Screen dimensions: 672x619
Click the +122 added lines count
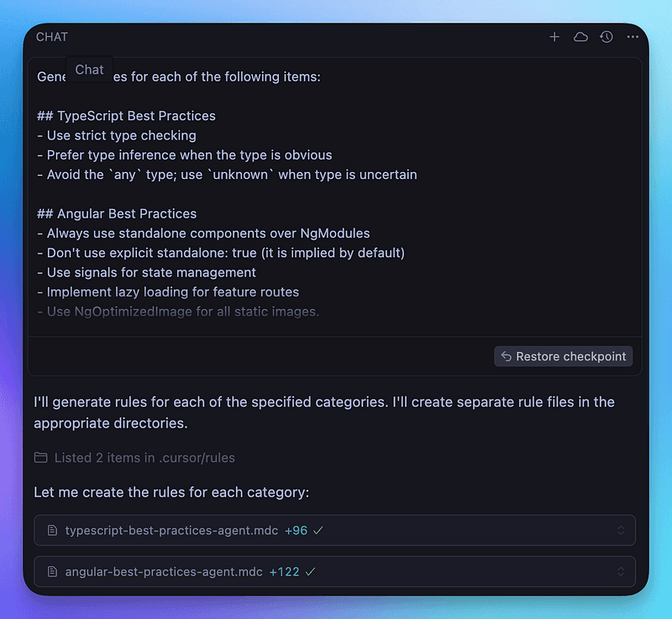click(x=285, y=572)
